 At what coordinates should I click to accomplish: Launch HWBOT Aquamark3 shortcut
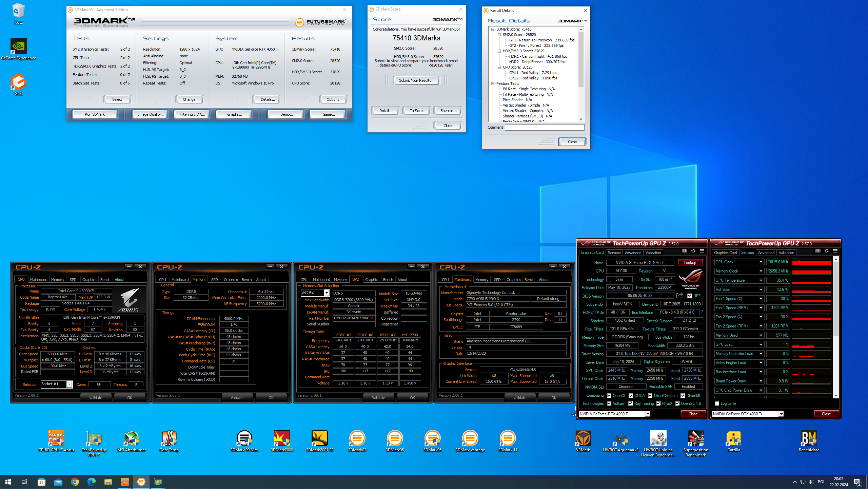coord(620,441)
